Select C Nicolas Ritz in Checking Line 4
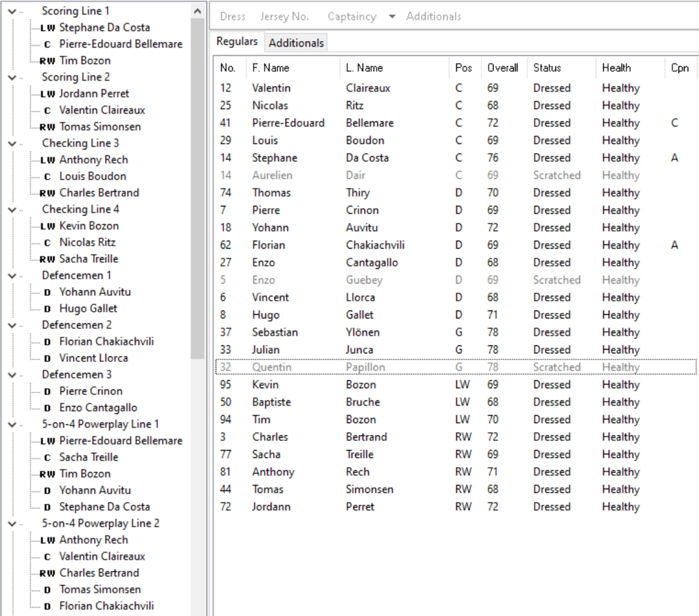This screenshot has height=616, width=699. point(87,243)
